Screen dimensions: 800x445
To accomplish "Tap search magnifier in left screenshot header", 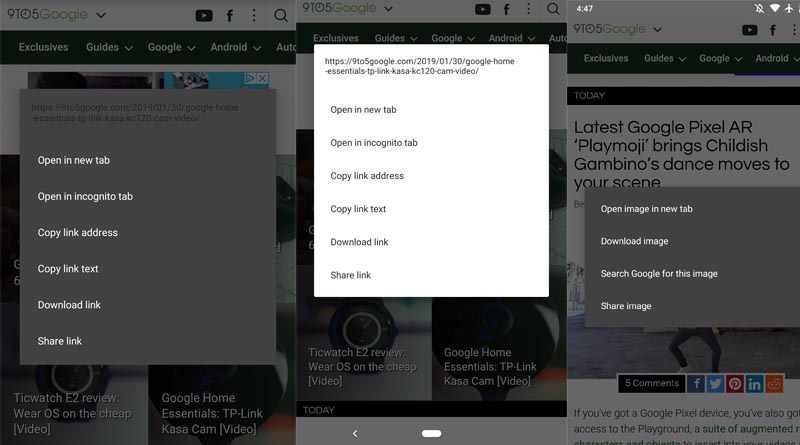I will click(281, 16).
